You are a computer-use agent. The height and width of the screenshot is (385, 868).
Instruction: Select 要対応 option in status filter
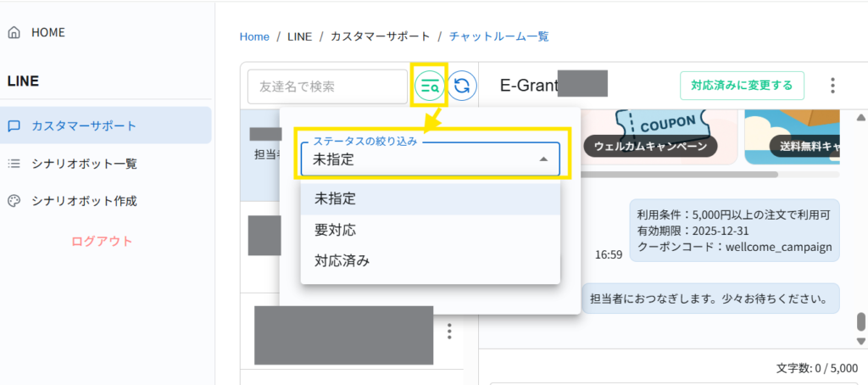tap(336, 230)
